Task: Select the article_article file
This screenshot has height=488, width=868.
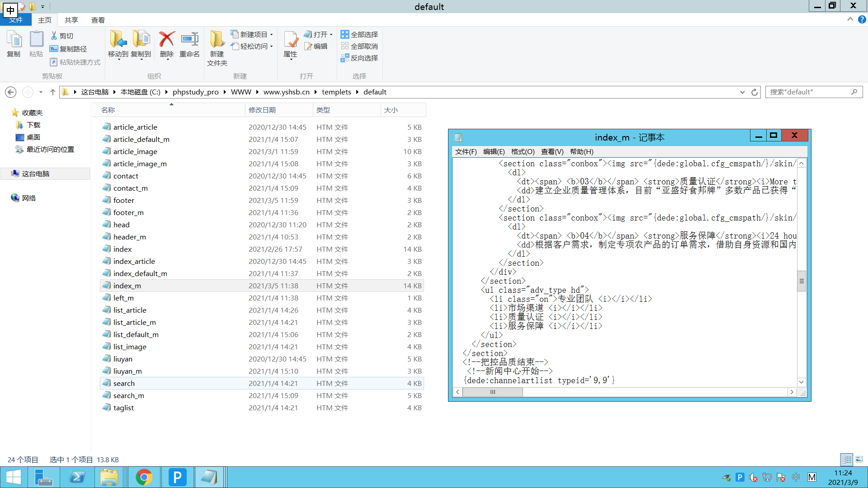Action: 262,127
